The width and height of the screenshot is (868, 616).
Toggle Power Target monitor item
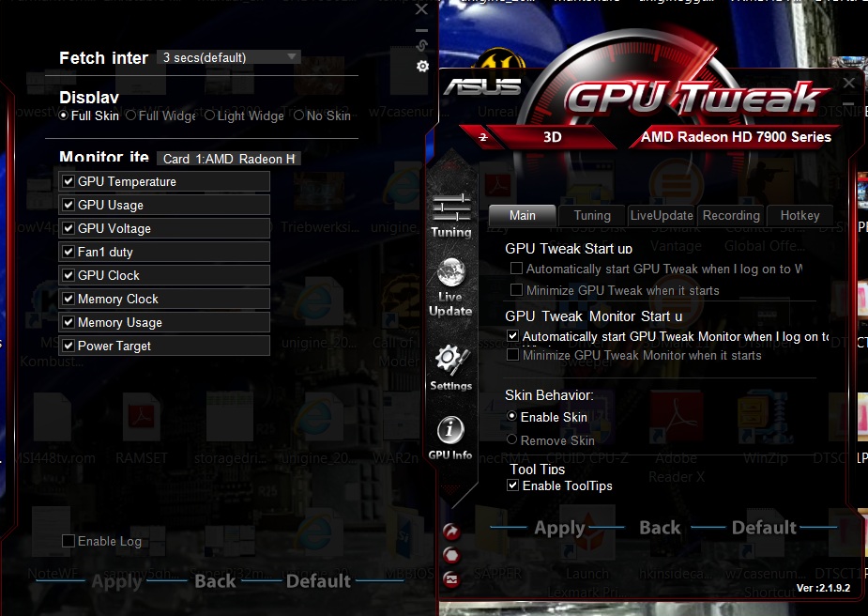[x=69, y=346]
